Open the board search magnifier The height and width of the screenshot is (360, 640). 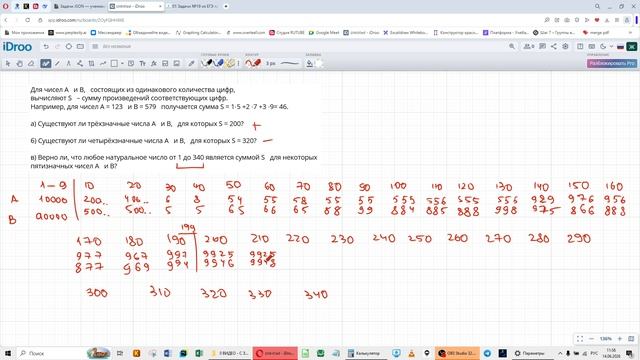pyautogui.click(x=512, y=47)
